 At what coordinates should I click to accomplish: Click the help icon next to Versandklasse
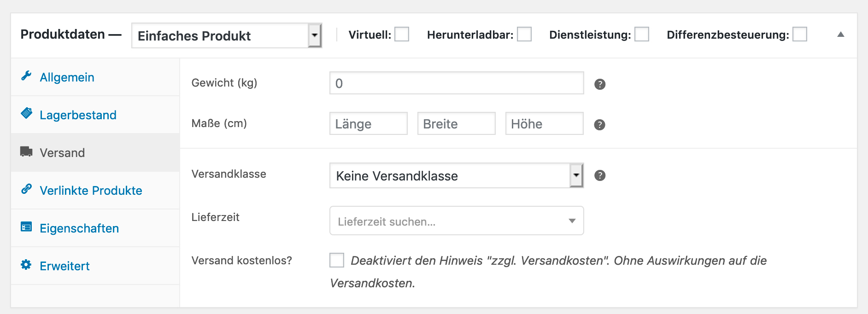point(600,175)
